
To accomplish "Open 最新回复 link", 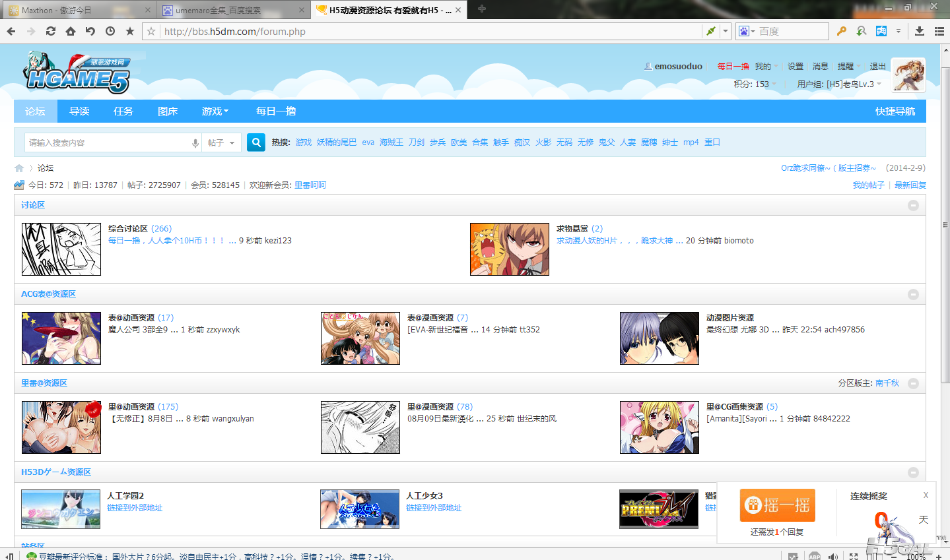I will click(910, 185).
